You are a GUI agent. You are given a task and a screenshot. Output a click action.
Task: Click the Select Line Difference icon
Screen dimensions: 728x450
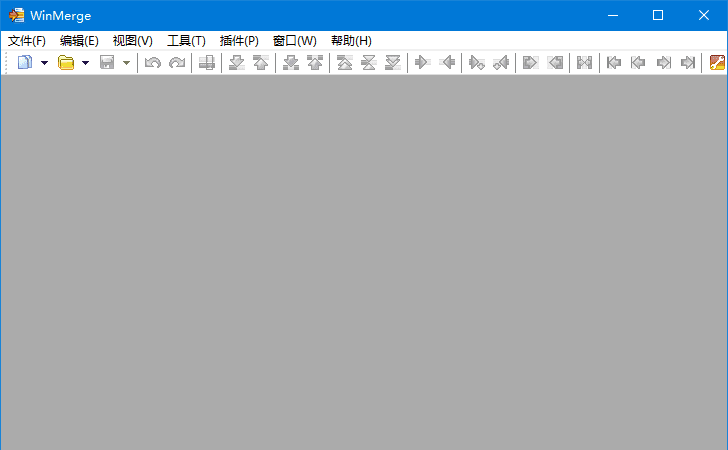coord(207,62)
